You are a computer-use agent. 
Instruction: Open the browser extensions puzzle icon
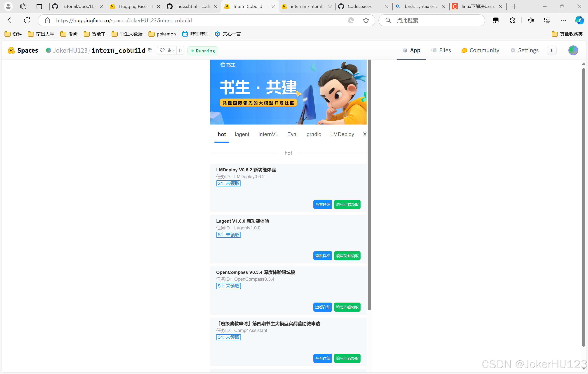coord(512,20)
